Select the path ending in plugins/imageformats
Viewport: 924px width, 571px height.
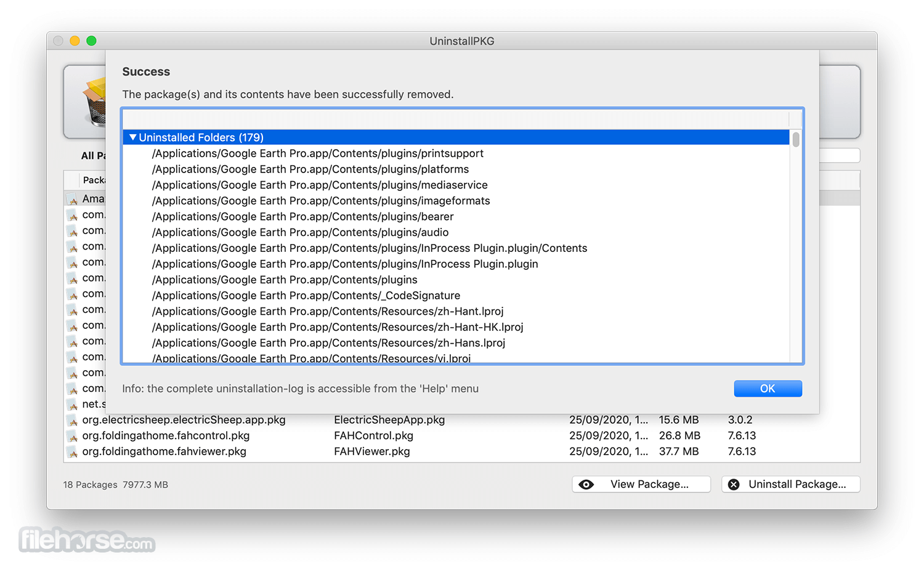click(x=321, y=201)
